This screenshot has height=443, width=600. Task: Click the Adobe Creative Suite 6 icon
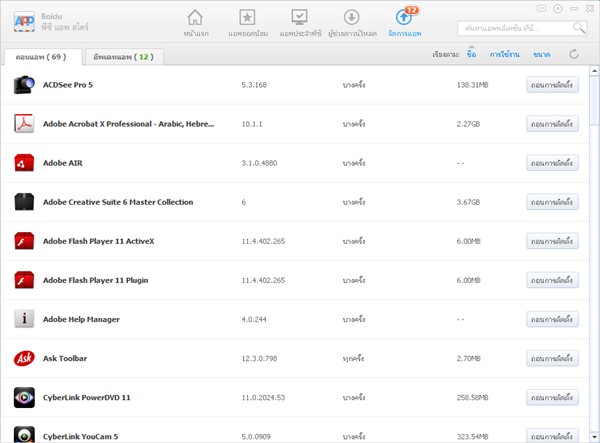click(x=24, y=202)
